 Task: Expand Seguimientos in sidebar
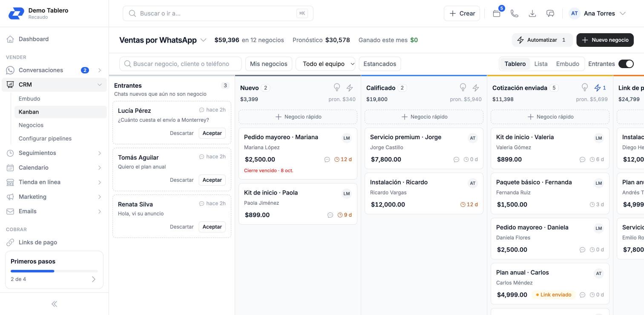(100, 153)
